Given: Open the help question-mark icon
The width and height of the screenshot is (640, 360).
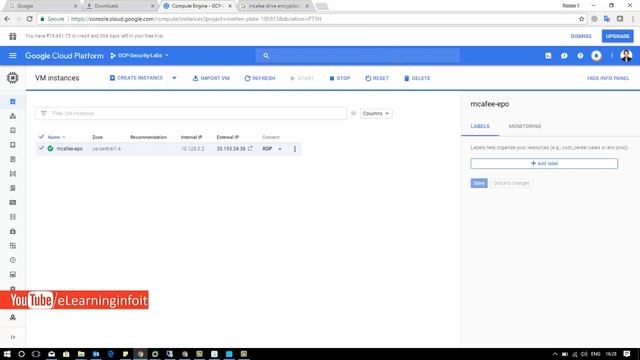Looking at the screenshot, I should click(x=580, y=56).
